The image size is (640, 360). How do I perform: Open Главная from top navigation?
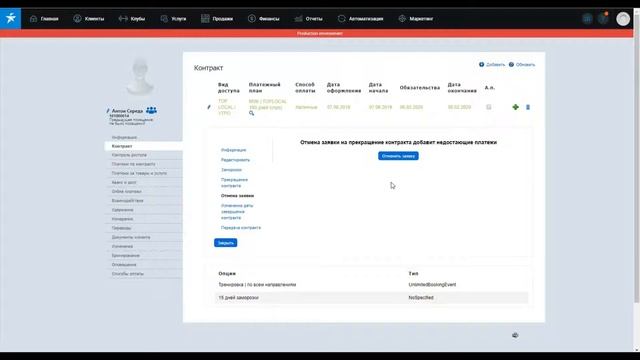(49, 19)
